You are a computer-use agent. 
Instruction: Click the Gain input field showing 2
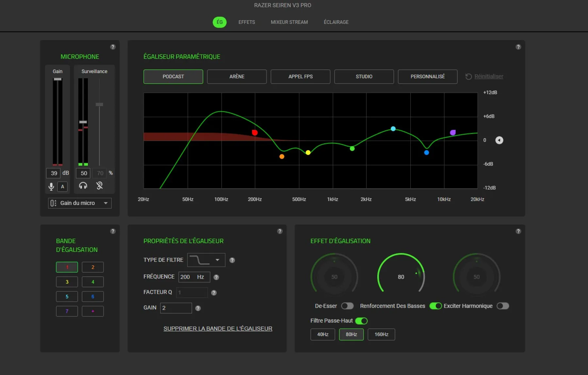(176, 308)
